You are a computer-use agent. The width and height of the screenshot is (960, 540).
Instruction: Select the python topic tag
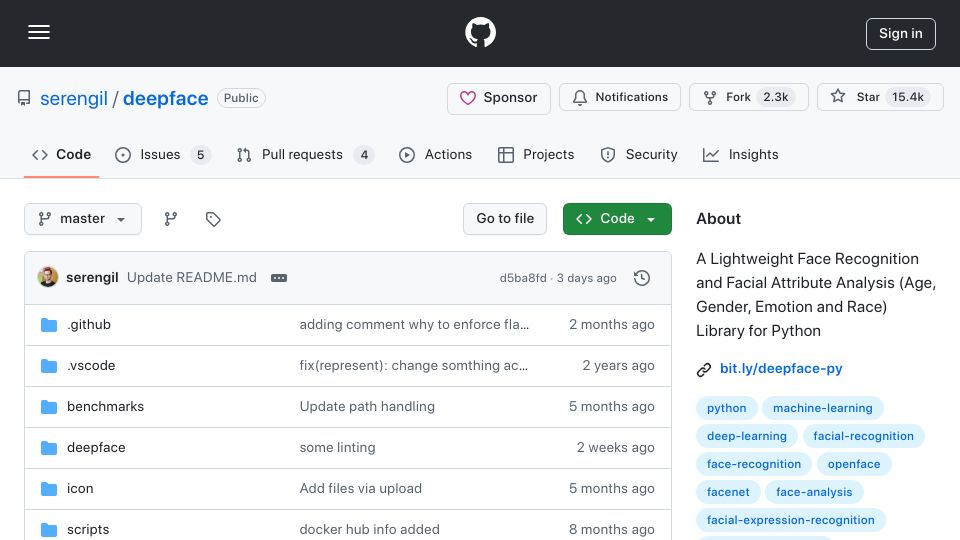[727, 408]
